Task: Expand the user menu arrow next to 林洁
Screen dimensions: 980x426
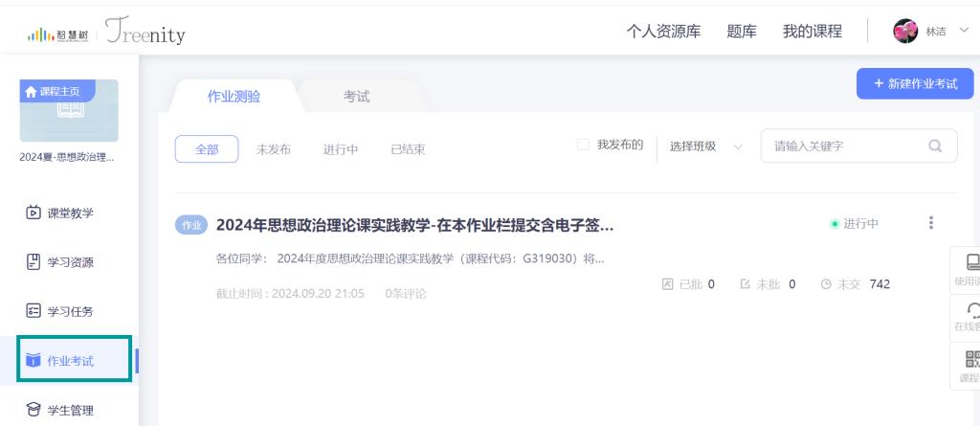Action: click(963, 32)
